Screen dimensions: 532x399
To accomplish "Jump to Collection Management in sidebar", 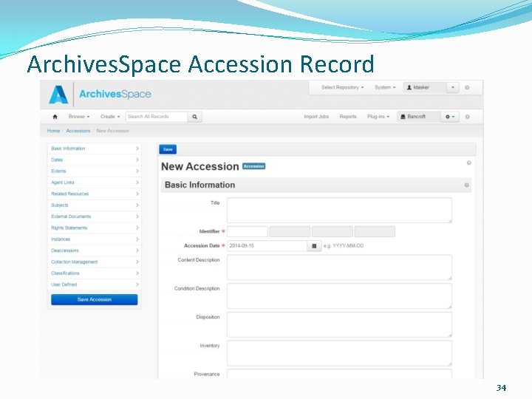I will click(95, 262).
